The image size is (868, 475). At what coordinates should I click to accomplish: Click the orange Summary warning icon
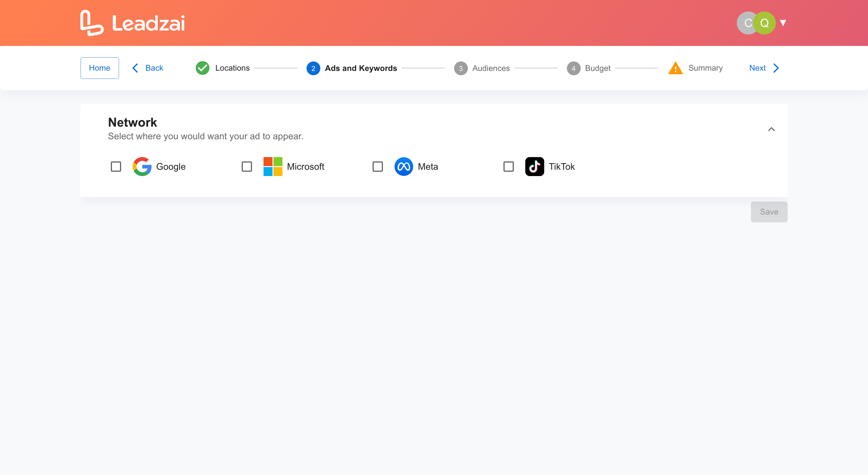point(675,68)
